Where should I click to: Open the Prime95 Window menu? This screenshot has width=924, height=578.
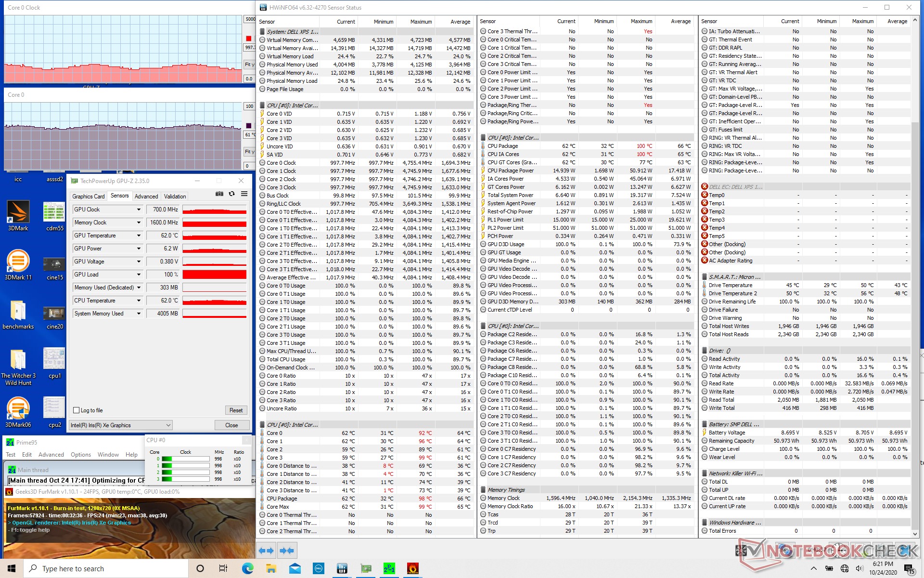tap(108, 455)
